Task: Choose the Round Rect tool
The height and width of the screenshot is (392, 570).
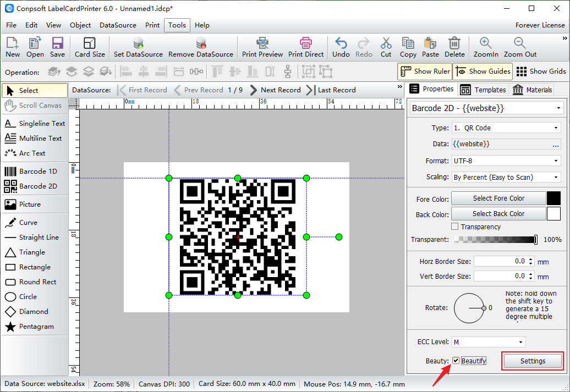Action: [35, 282]
